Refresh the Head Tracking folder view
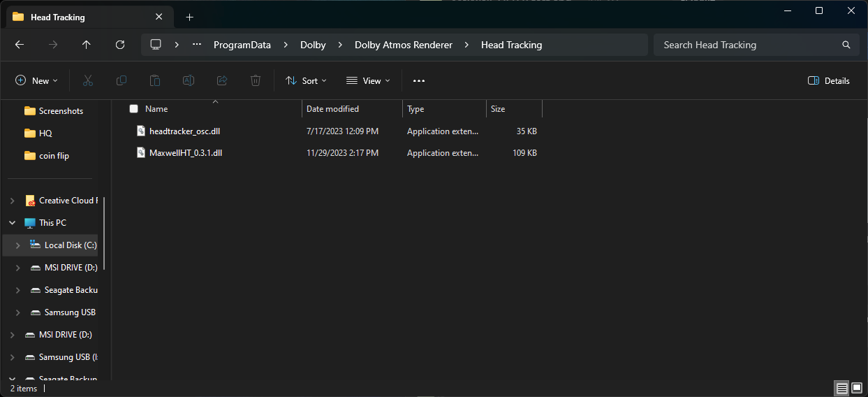The height and width of the screenshot is (397, 868). coord(120,45)
